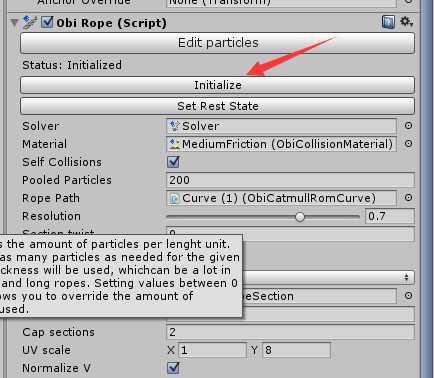Click the Cap sections label
The height and width of the screenshot is (378, 434).
click(58, 332)
